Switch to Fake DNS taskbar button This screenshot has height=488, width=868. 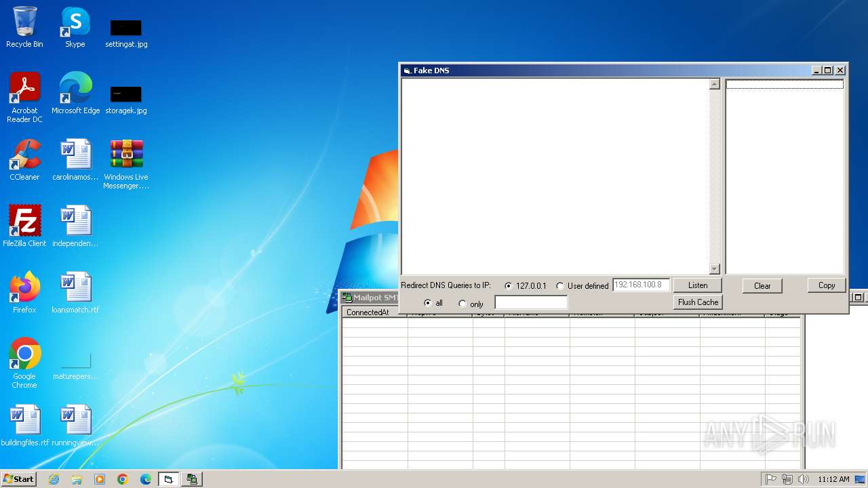pos(169,479)
